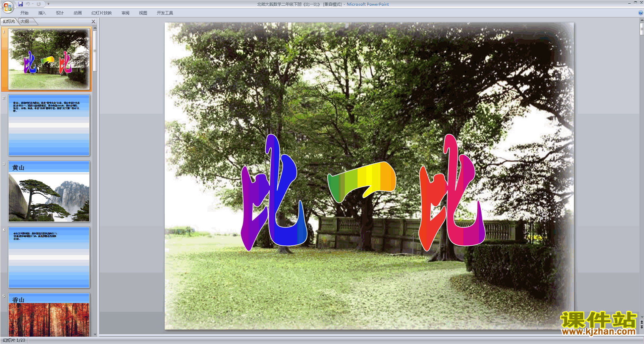
Task: Open the 开始 ribbon tab
Action: [24, 13]
